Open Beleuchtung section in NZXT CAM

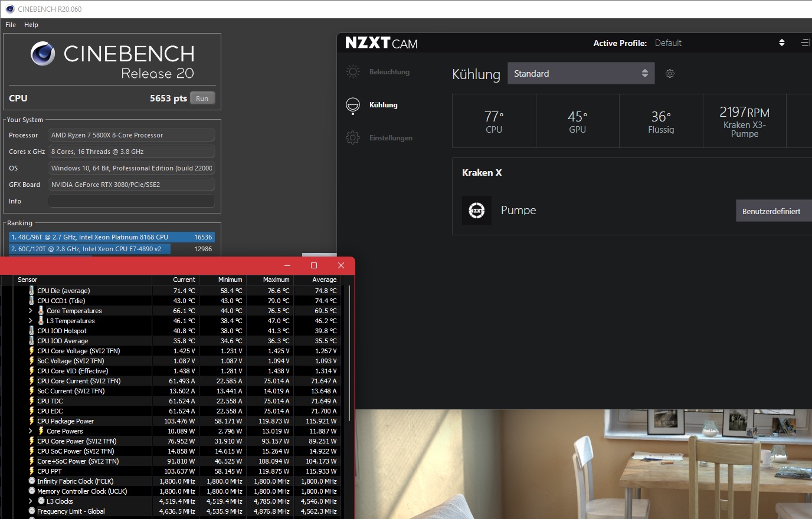click(389, 72)
